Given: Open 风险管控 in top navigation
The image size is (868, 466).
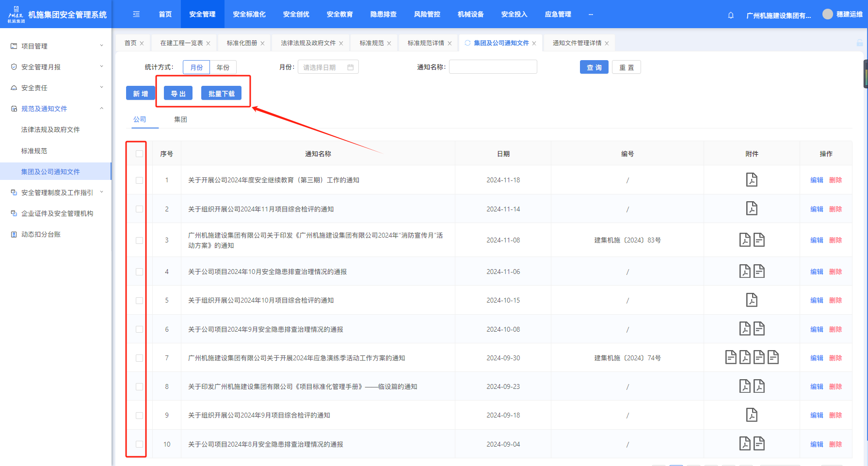Looking at the screenshot, I should pyautogui.click(x=427, y=15).
